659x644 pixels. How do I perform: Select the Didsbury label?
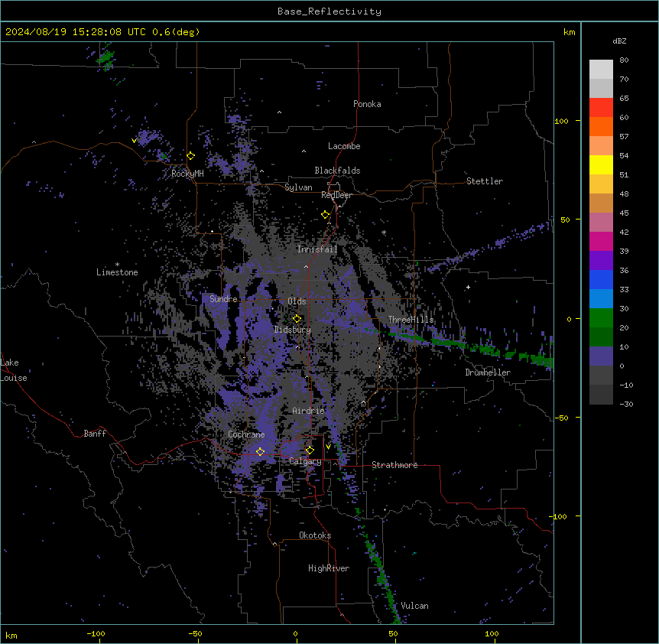point(293,330)
